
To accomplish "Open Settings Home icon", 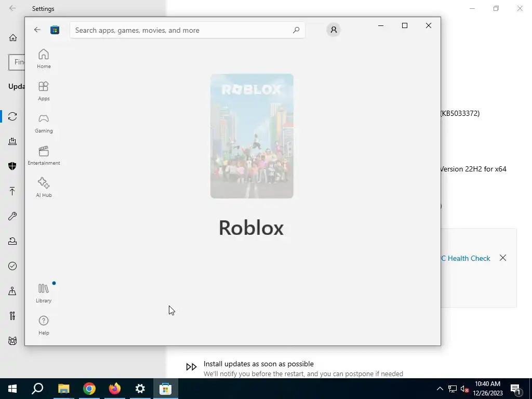I will click(13, 37).
